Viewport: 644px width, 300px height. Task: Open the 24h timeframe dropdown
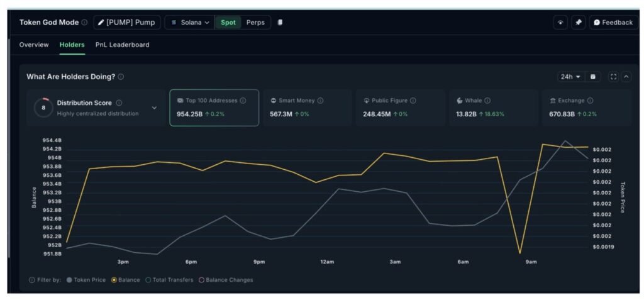point(570,77)
